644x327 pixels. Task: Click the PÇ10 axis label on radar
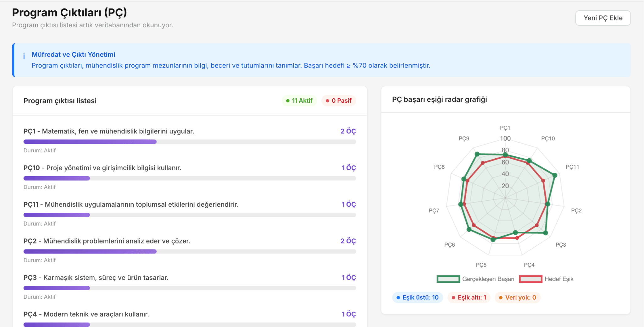click(x=548, y=139)
